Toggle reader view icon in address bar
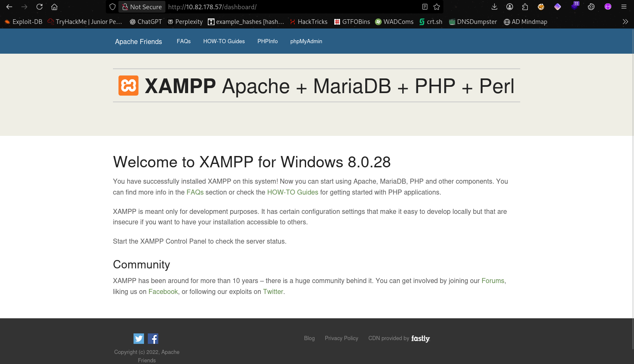Viewport: 634px width, 364px height. 425,7
